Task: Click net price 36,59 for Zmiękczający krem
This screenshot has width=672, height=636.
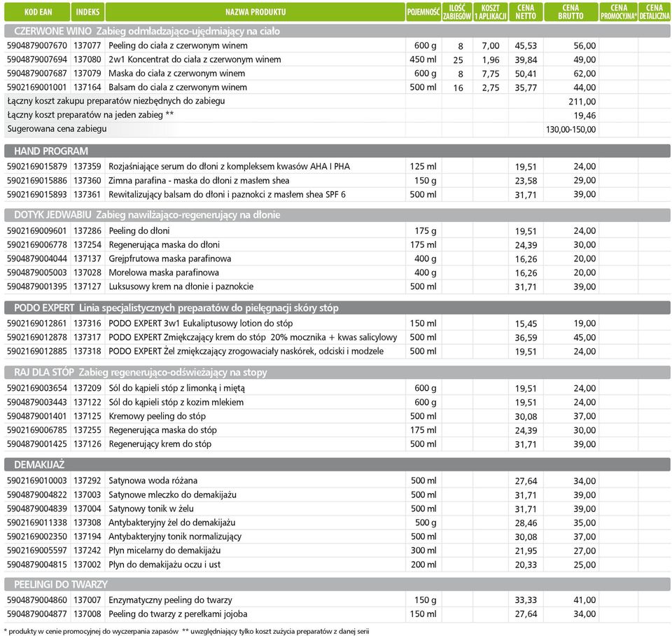Action: pos(526,338)
